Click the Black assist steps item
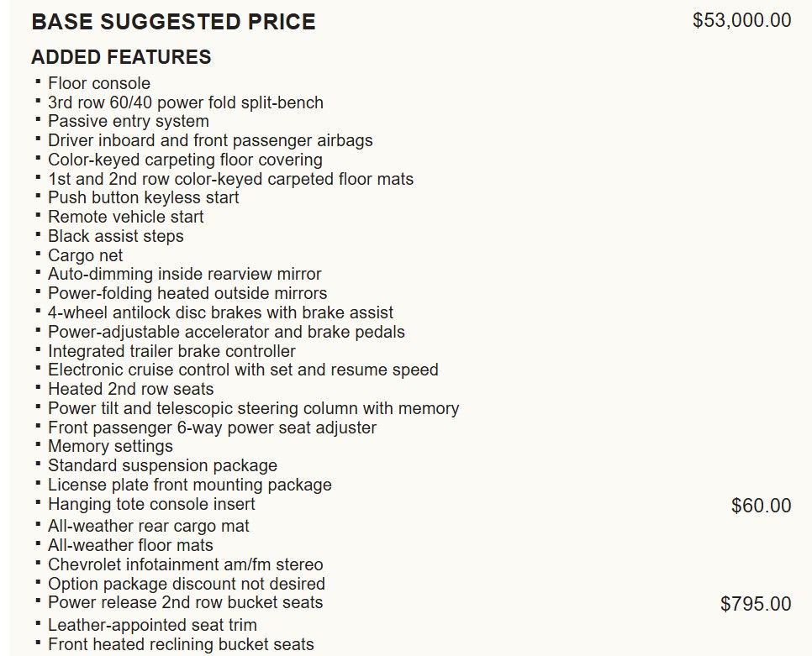Viewport: 812px width, 656px height. (x=116, y=236)
